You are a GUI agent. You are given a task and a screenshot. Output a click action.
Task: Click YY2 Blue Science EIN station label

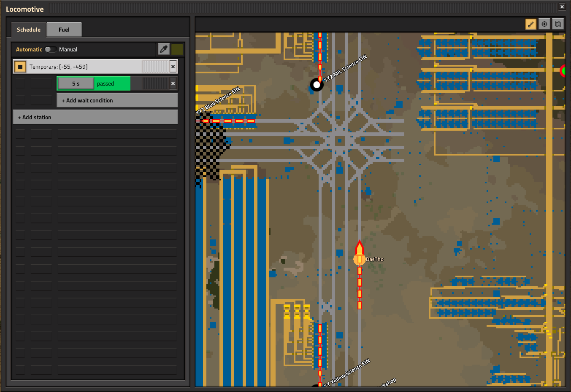pyautogui.click(x=218, y=100)
